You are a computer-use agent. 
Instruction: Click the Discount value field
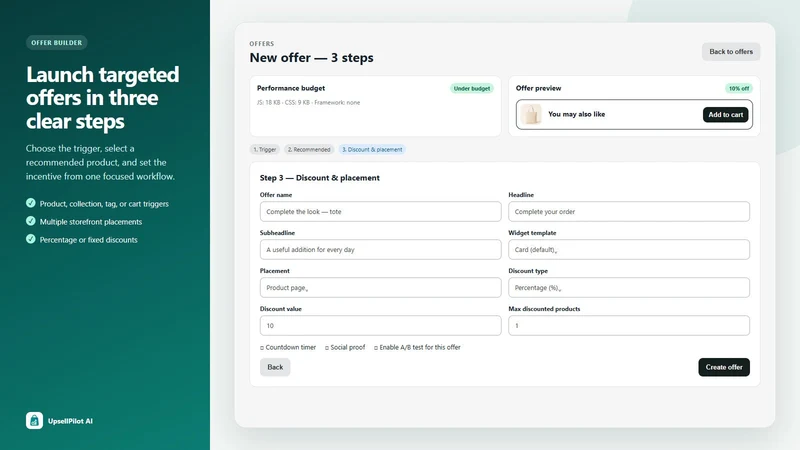[380, 326]
